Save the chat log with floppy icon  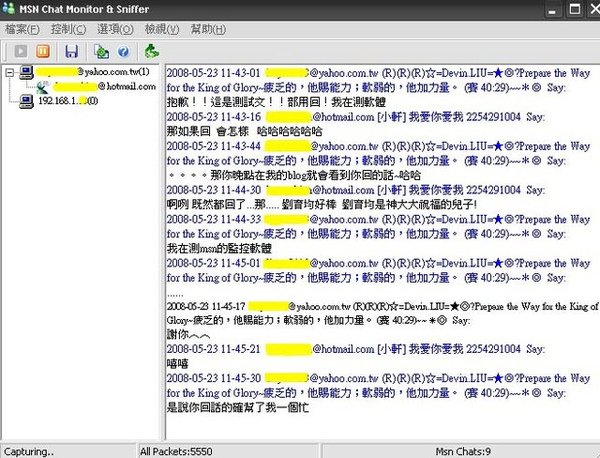[72, 52]
